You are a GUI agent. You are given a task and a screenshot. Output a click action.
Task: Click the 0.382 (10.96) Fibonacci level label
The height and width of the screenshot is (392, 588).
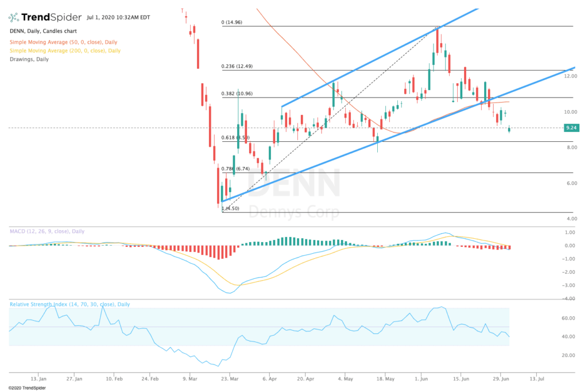(x=237, y=94)
